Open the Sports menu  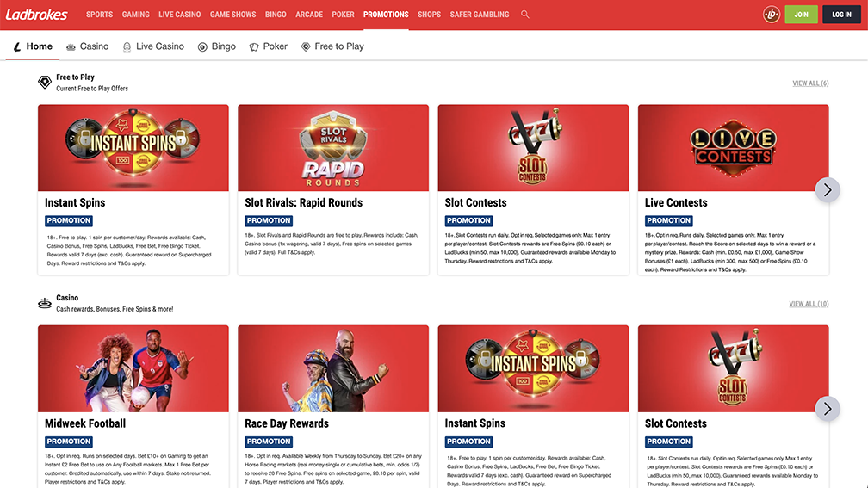[x=100, y=15]
